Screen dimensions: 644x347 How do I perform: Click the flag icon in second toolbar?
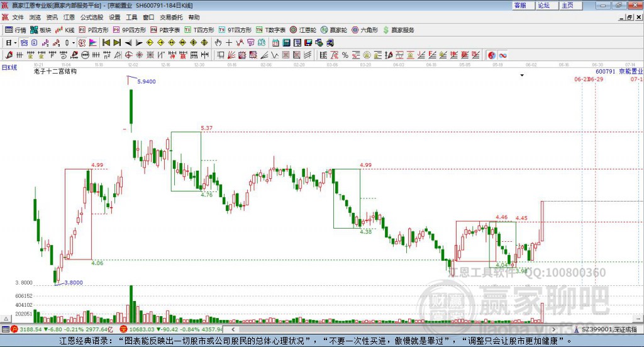(x=93, y=43)
